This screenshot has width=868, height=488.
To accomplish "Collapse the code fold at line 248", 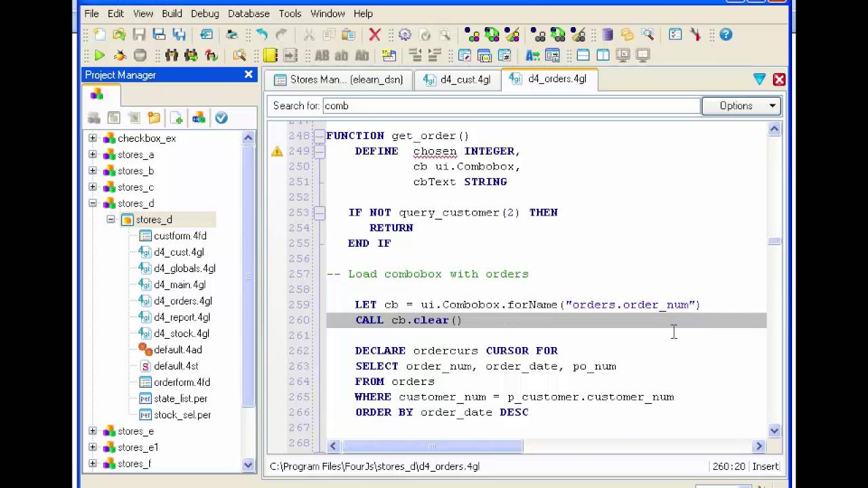I will point(319,136).
